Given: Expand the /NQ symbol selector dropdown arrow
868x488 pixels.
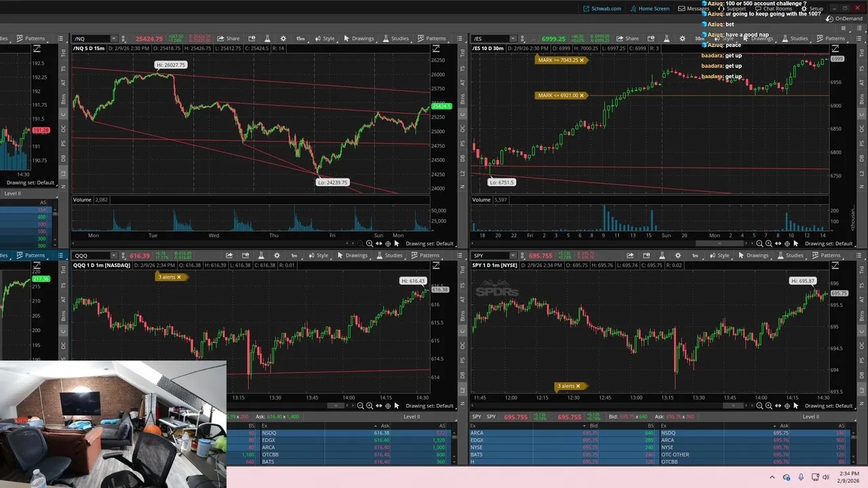Looking at the screenshot, I should coord(114,39).
